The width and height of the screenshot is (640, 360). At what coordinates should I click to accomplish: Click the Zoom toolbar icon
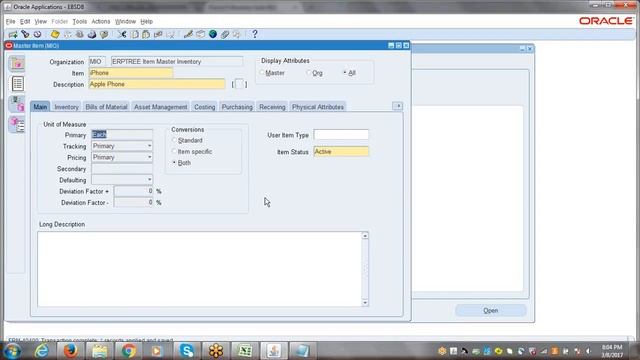200,34
